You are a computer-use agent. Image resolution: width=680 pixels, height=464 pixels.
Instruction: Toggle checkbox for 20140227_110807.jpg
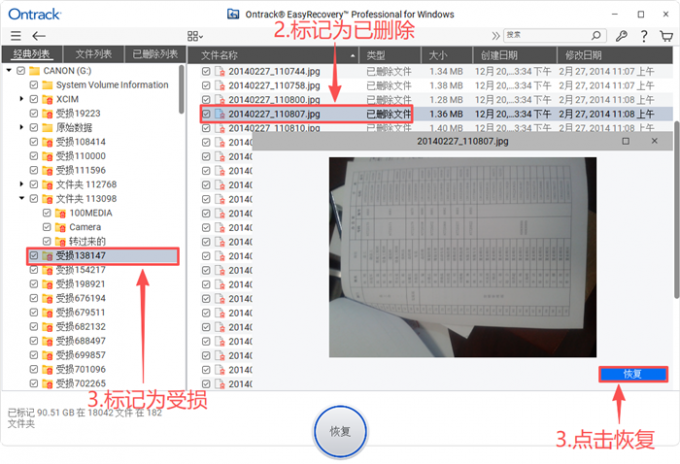206,114
